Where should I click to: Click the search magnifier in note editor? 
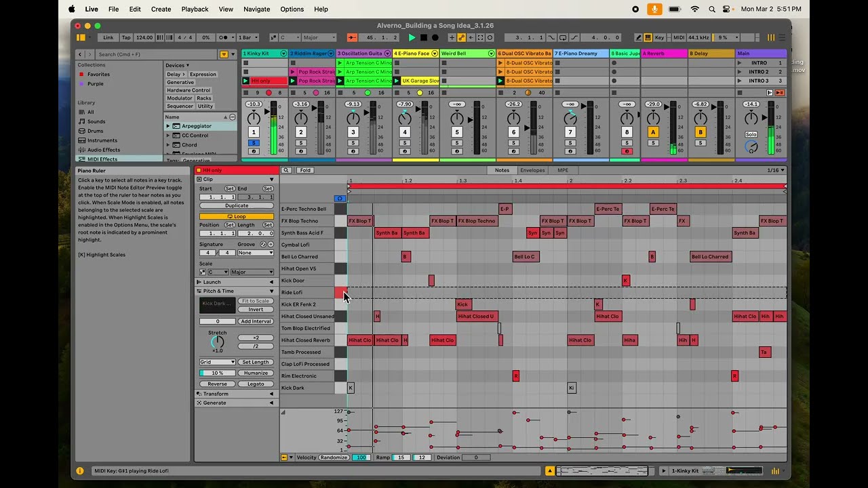pyautogui.click(x=286, y=170)
